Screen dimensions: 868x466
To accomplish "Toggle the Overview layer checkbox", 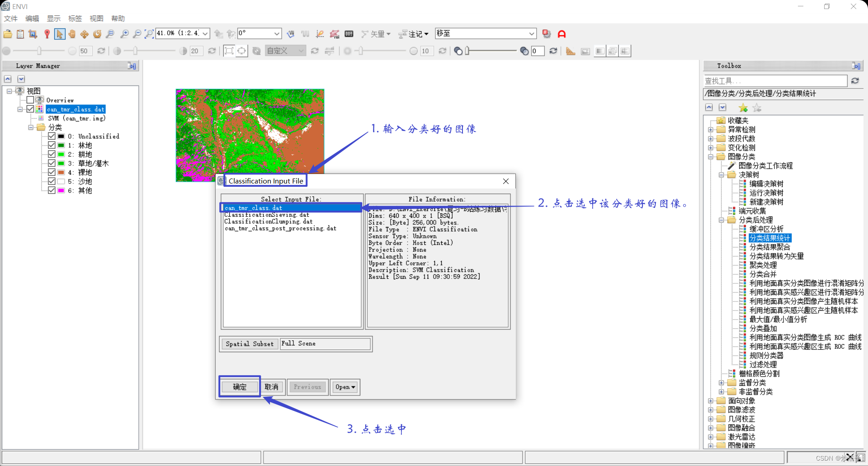I will (30, 100).
